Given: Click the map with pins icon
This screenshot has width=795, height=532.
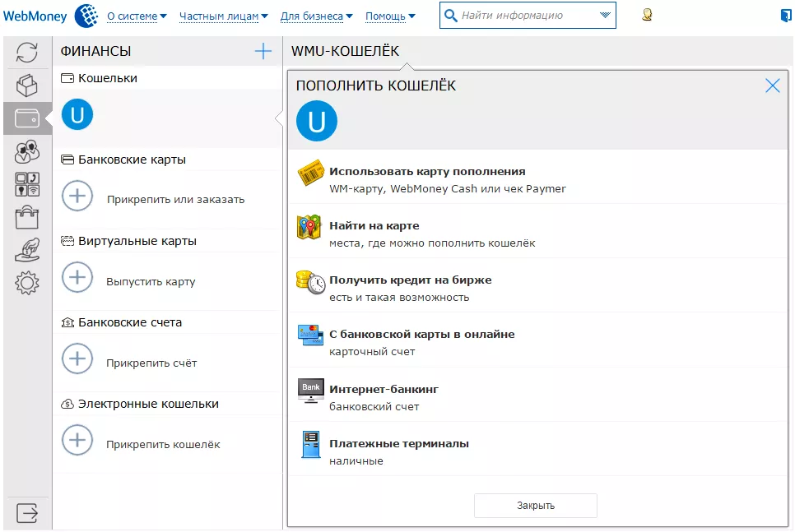Looking at the screenshot, I should [309, 227].
